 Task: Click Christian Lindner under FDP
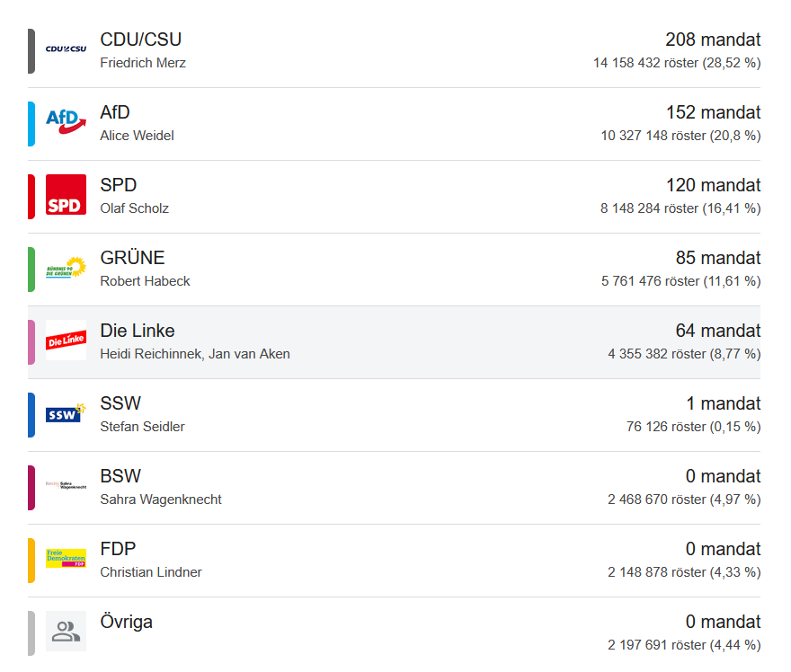(x=151, y=572)
